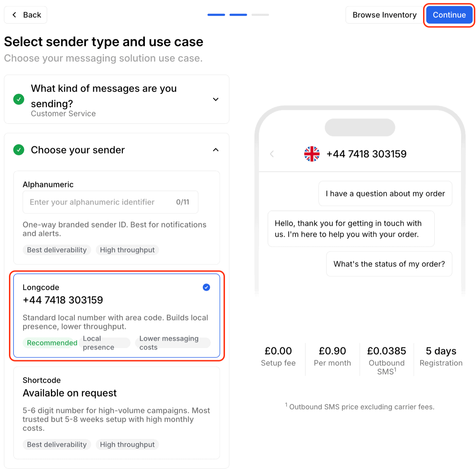This screenshot has width=476, height=475.
Task: Click the second progress step indicator
Action: 238,15
